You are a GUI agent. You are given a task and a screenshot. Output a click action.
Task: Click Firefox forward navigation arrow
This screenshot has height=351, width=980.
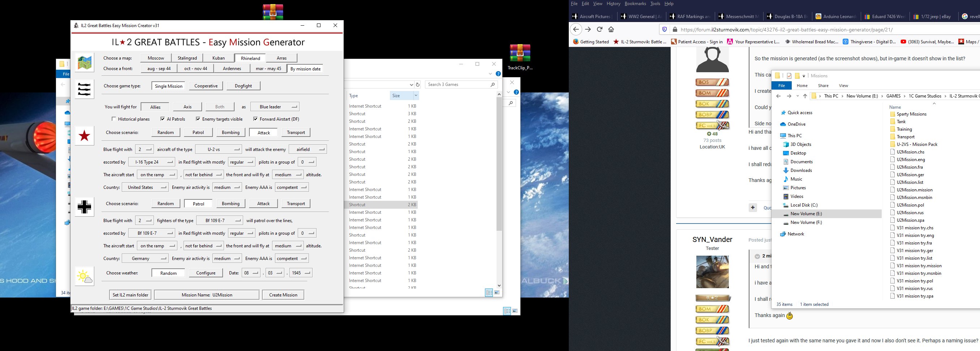tap(588, 29)
